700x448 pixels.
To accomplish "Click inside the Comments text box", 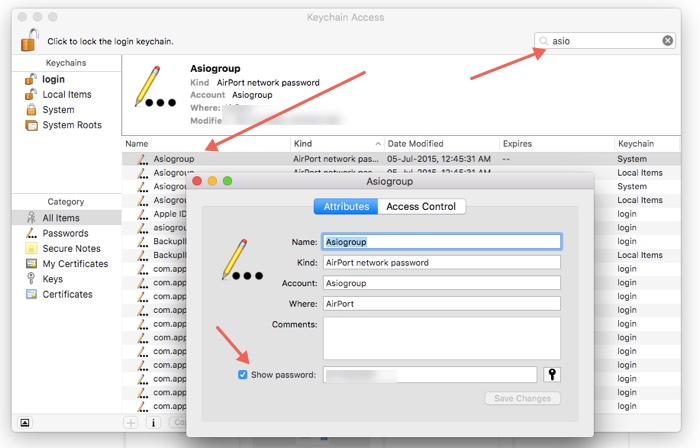I will [442, 338].
